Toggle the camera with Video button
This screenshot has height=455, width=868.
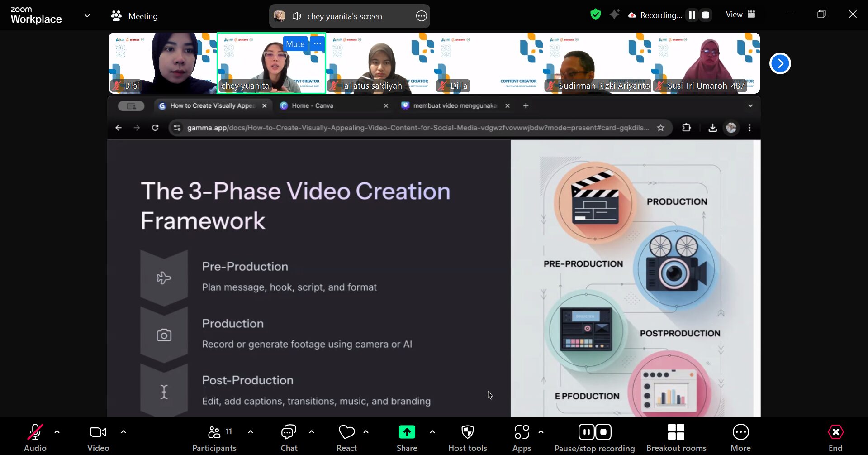click(x=98, y=438)
